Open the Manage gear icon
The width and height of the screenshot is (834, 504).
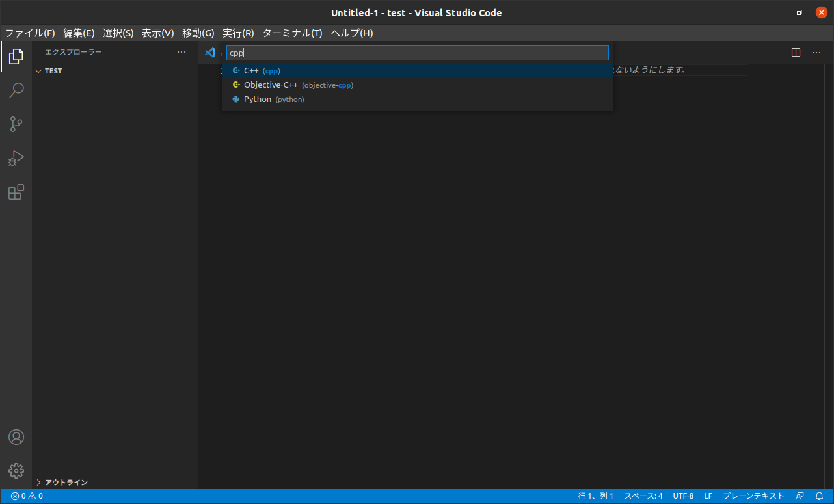[16, 471]
